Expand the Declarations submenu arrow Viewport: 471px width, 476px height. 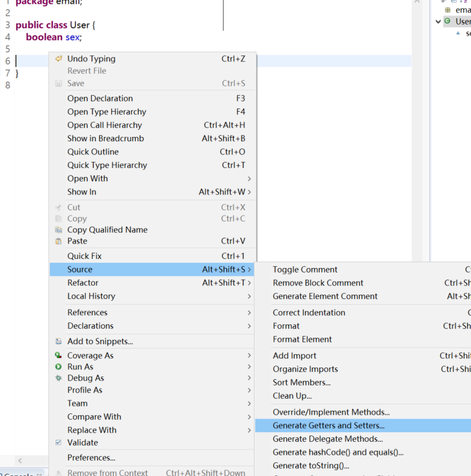[249, 326]
